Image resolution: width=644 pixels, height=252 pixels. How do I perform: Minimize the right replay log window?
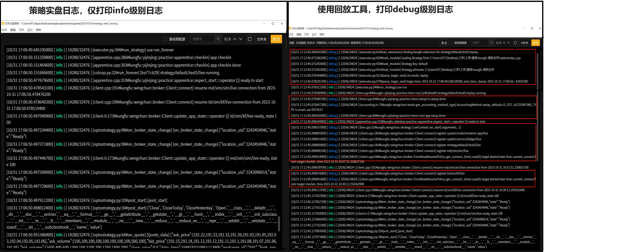pyautogui.click(x=524, y=28)
